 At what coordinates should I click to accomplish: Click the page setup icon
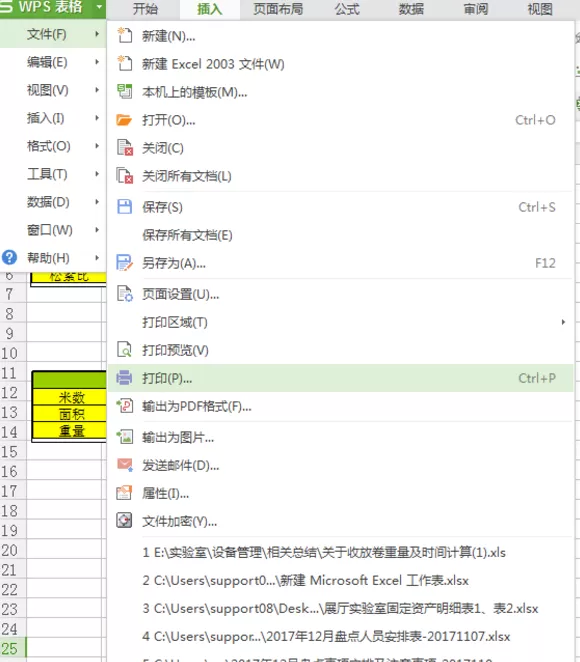125,294
